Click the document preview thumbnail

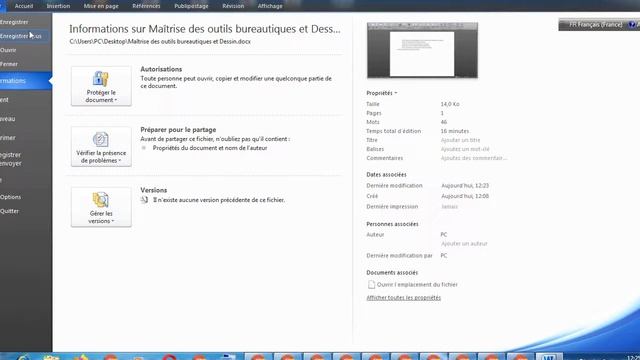[x=422, y=50]
